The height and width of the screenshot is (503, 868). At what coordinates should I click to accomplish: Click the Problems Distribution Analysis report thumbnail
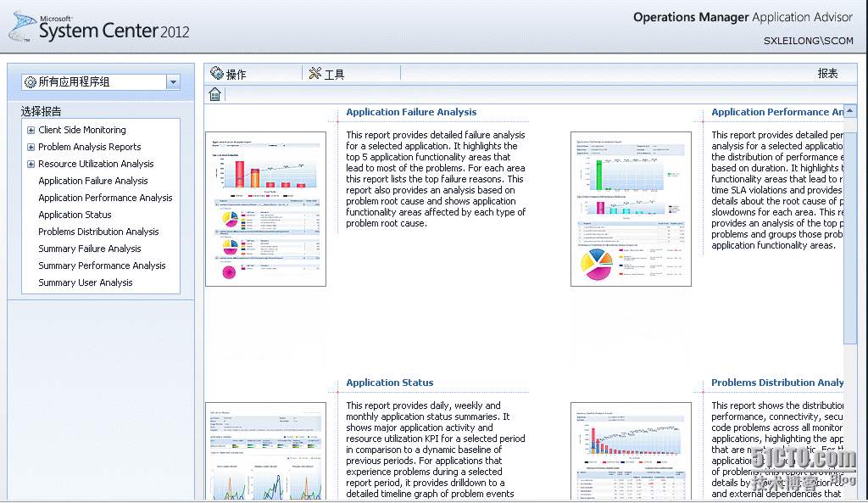(x=631, y=451)
